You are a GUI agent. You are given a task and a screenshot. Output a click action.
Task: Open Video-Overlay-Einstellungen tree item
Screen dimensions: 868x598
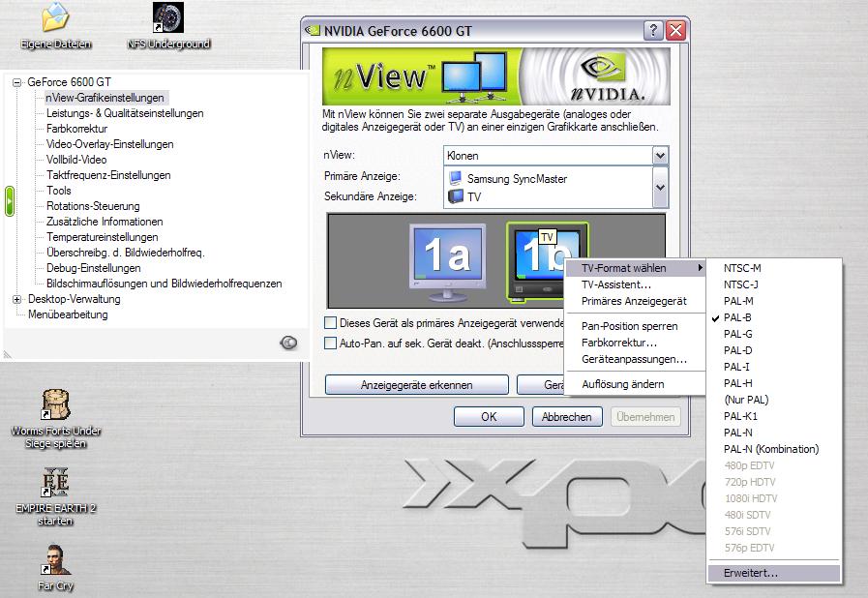110,144
